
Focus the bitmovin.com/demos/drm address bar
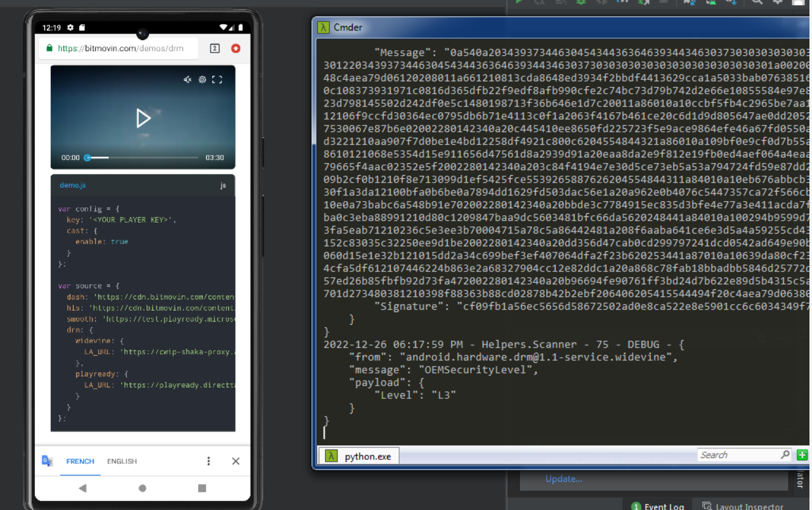(x=119, y=48)
